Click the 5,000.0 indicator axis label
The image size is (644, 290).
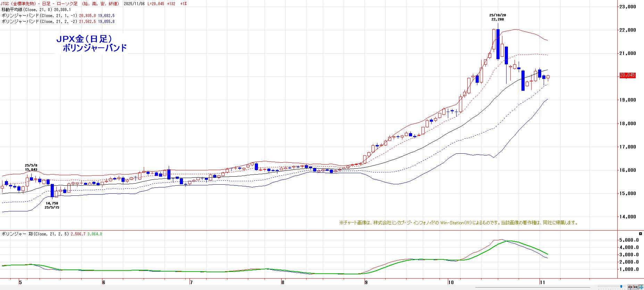pos(629,240)
